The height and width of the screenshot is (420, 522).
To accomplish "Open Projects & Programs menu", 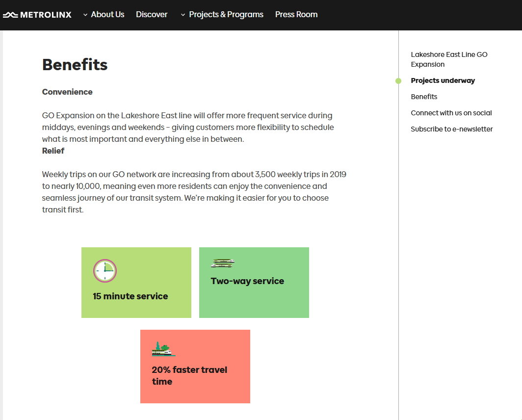I will pyautogui.click(x=226, y=15).
